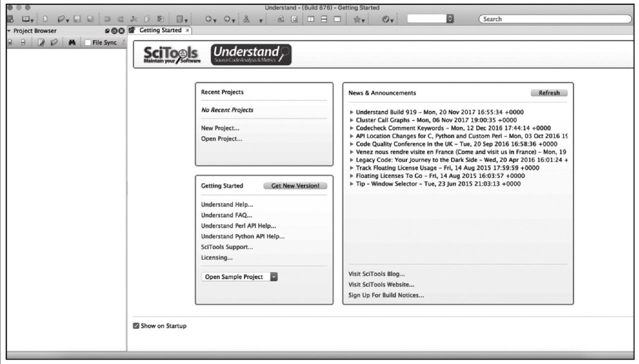Uncheck Show on Startup

(x=136, y=326)
